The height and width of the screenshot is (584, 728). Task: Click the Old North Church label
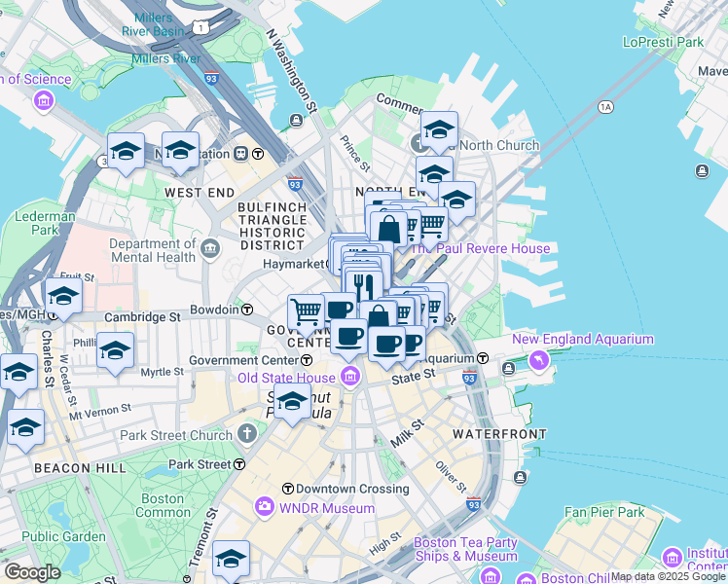pos(493,146)
